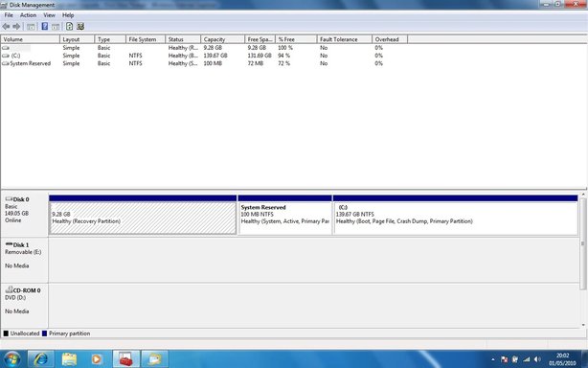This screenshot has height=368, width=588.
Task: Click the 94 % free cell
Action: [283, 56]
